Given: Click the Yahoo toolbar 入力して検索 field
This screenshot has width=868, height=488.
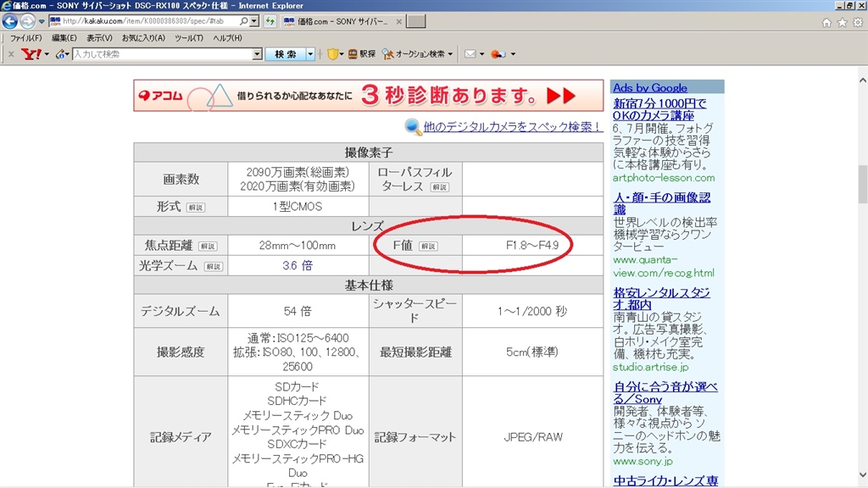Looking at the screenshot, I should [x=162, y=54].
